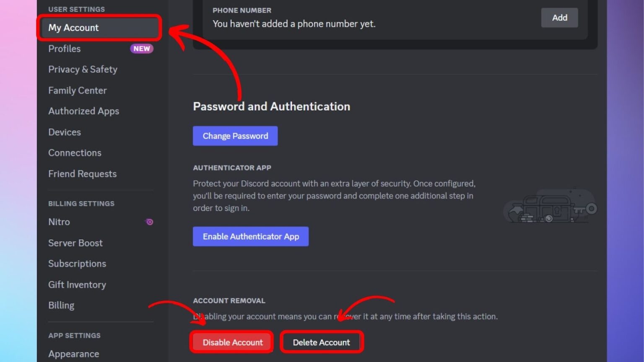
Task: View your Subscriptions
Action: pos(77,264)
